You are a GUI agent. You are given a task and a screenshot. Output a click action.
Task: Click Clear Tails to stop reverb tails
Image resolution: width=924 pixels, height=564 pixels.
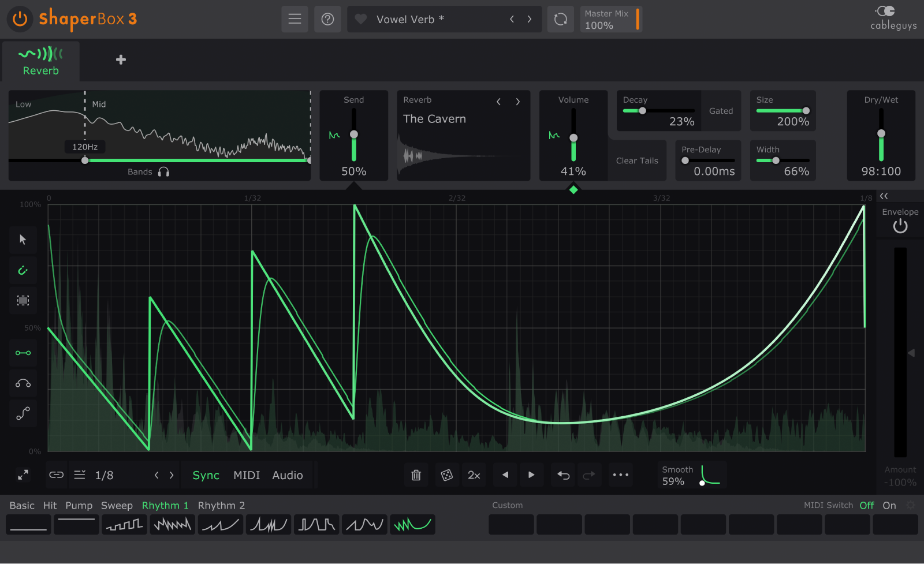pos(637,160)
